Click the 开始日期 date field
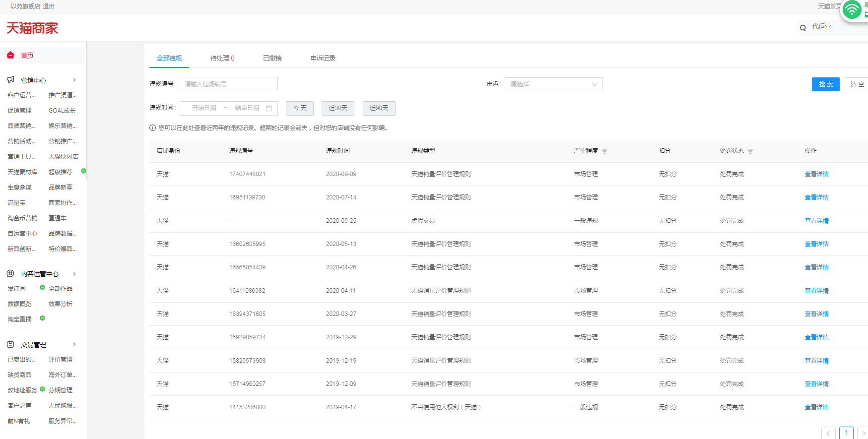 pos(204,108)
